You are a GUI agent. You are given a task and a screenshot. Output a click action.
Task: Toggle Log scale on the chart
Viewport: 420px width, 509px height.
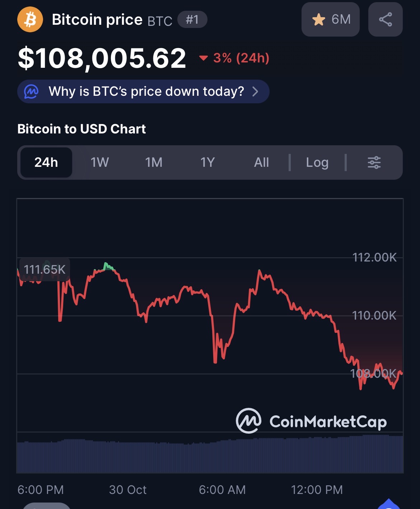click(317, 162)
